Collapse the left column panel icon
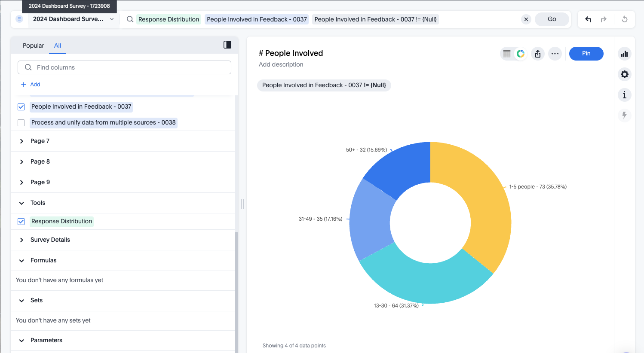The image size is (644, 353). tap(227, 45)
